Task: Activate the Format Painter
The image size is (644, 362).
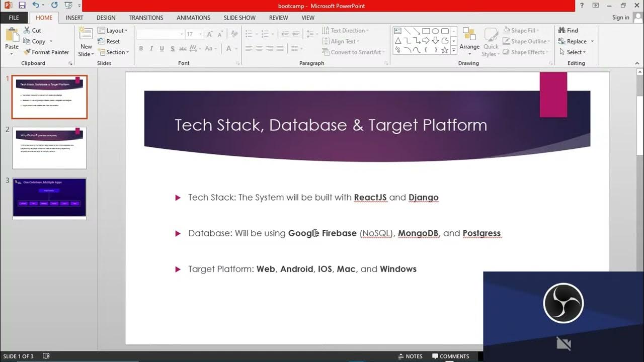Action: tap(46, 52)
